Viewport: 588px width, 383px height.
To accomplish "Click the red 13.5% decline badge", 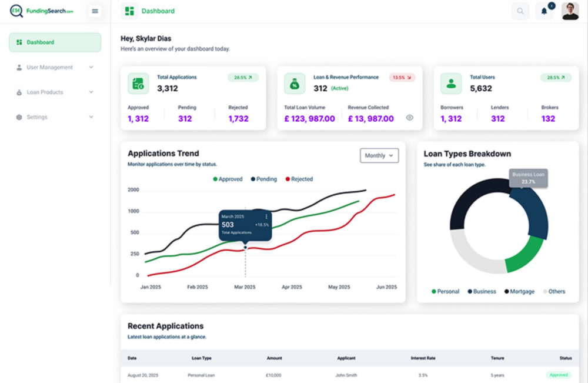I will [402, 78].
